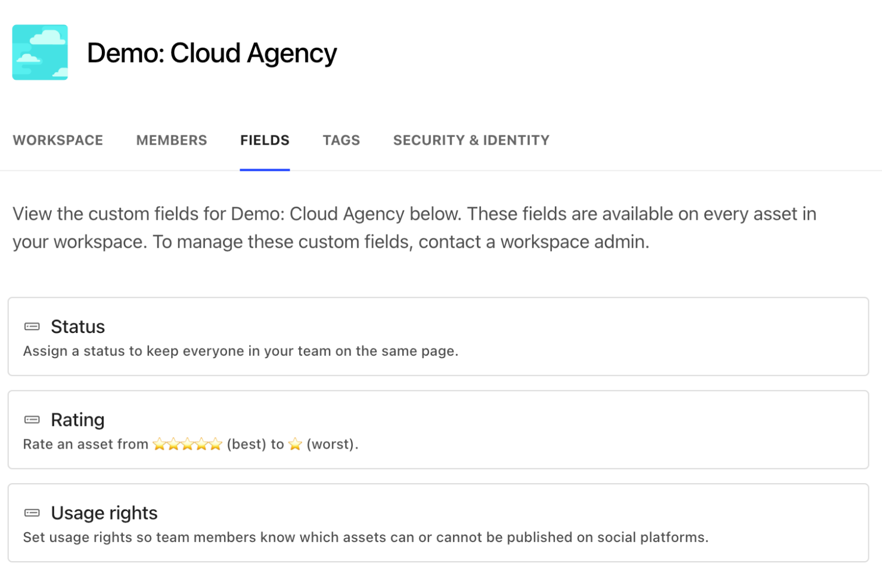Viewport: 882px width, 588px height.
Task: Open the Security & Identity tab
Action: (471, 141)
